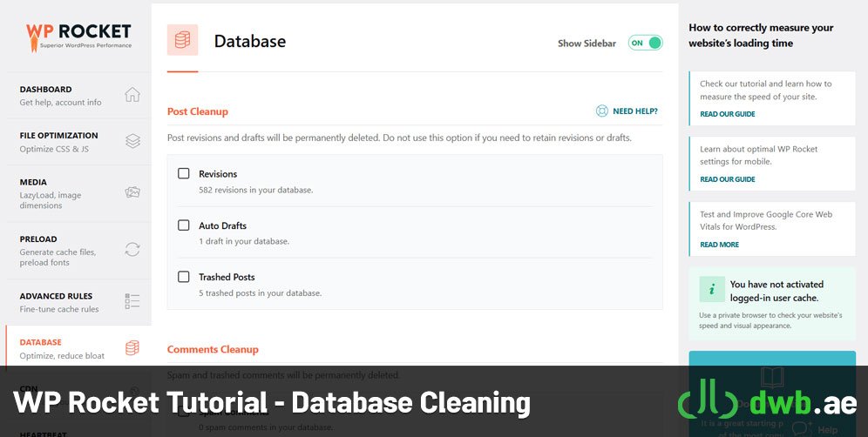Open Read Our Guide for mobile settings
This screenshot has height=437, width=868.
(728, 179)
